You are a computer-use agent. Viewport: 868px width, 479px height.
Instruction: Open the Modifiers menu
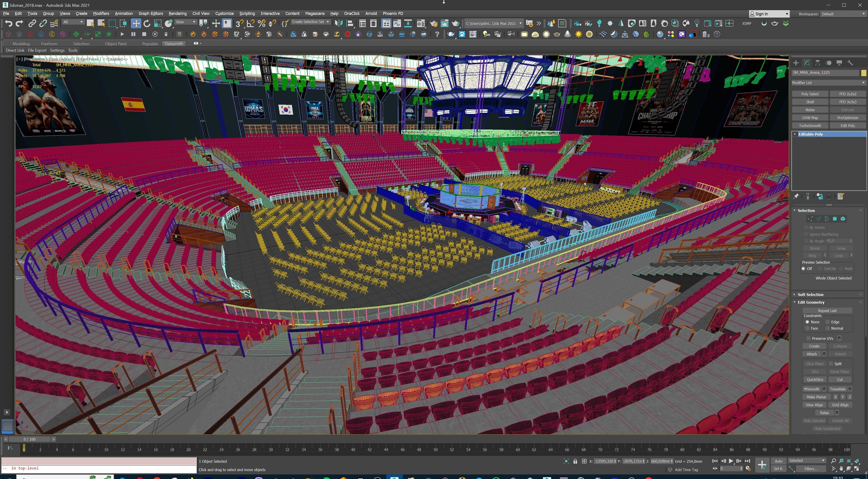[x=101, y=14]
